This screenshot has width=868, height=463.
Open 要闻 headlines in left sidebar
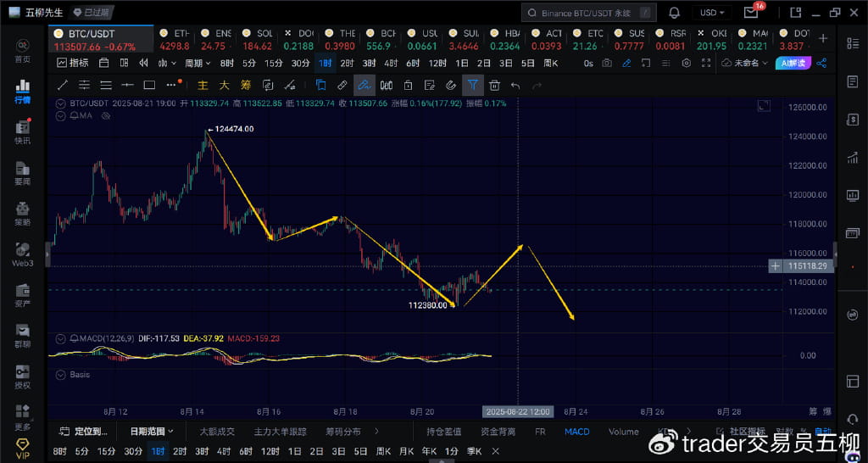tap(23, 173)
